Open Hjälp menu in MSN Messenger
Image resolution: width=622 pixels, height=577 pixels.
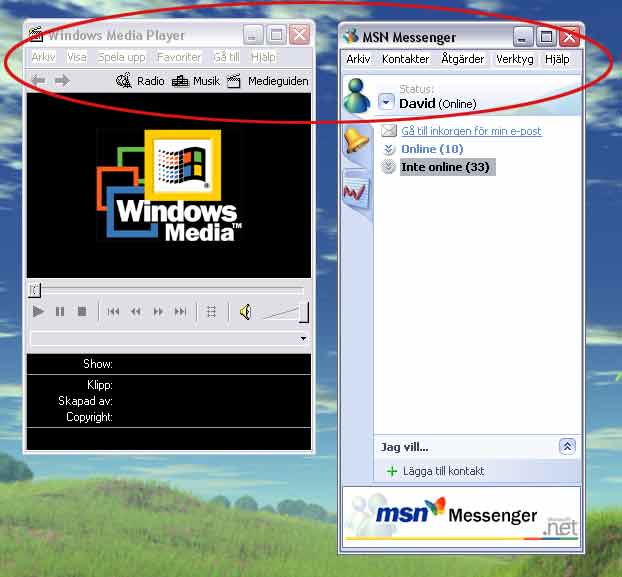tap(557, 59)
